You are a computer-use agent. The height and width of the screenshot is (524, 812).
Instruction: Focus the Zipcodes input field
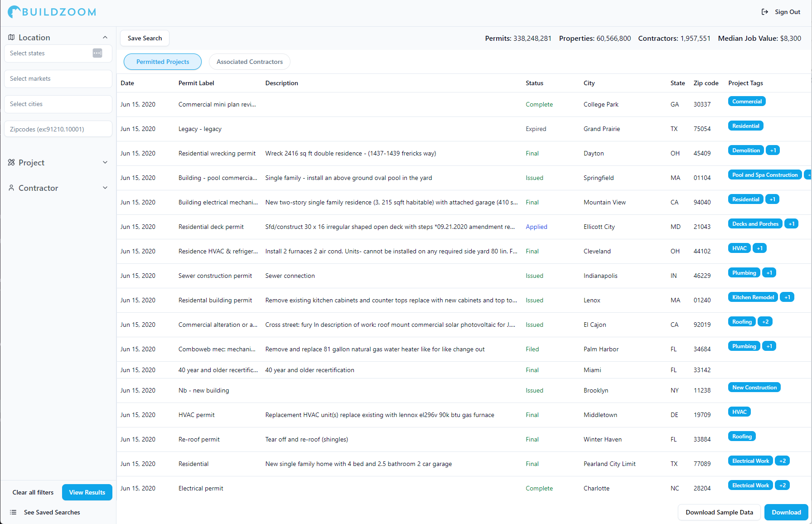(58, 129)
